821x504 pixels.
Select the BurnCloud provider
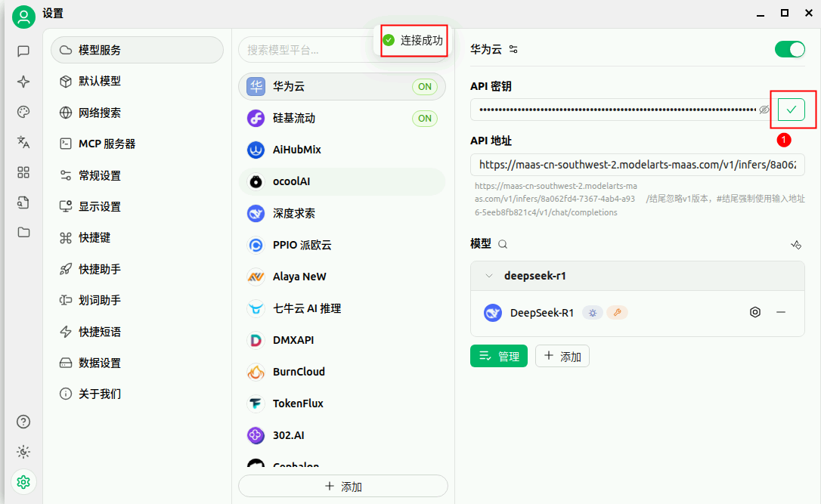342,372
